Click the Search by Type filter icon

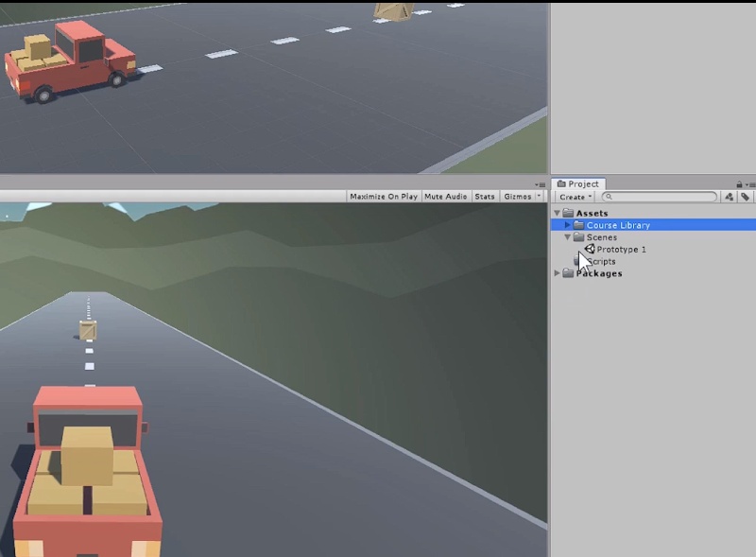(x=729, y=197)
